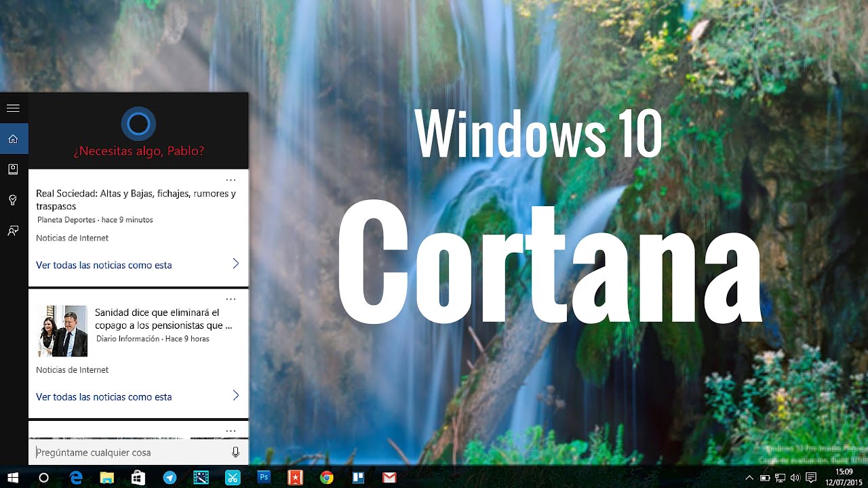Open the Action Center notifications icon

[x=811, y=478]
